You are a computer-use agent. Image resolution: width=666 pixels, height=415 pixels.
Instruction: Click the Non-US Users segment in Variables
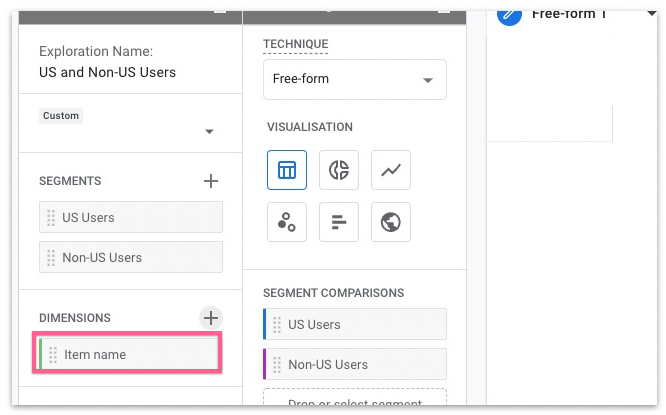131,257
